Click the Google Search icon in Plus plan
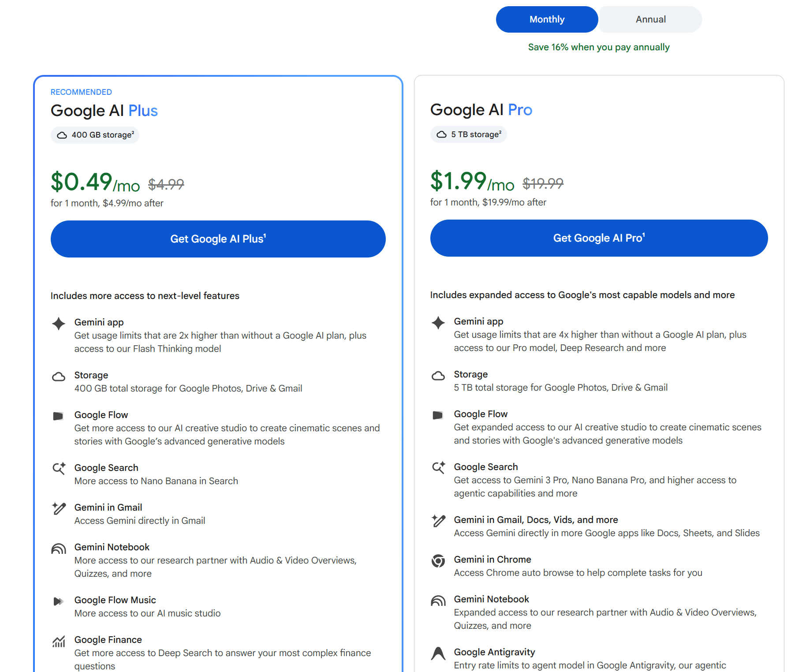This screenshot has width=791, height=672. (59, 468)
